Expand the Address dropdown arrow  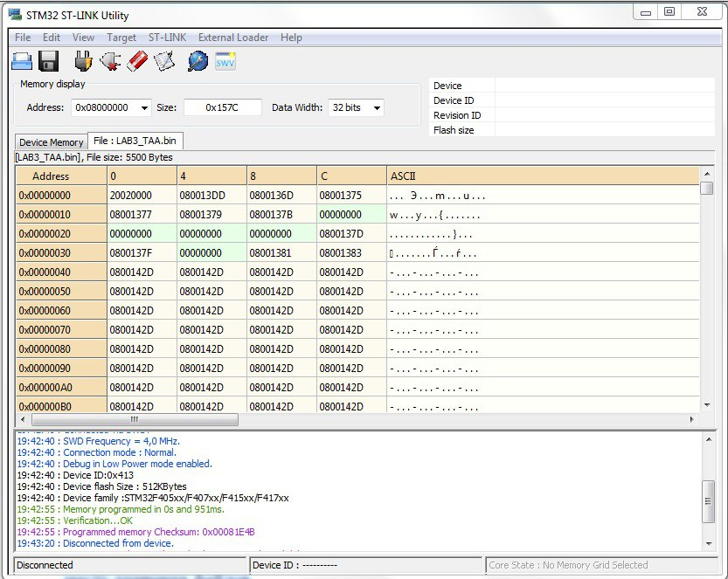[144, 107]
